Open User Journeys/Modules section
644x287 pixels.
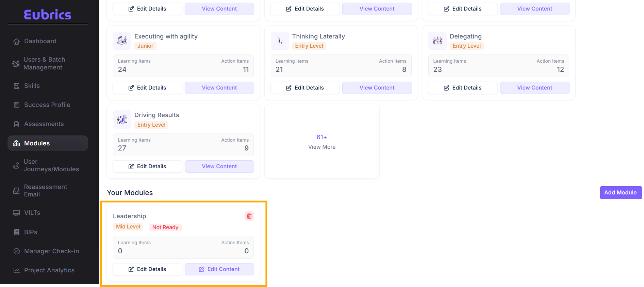[x=51, y=165]
